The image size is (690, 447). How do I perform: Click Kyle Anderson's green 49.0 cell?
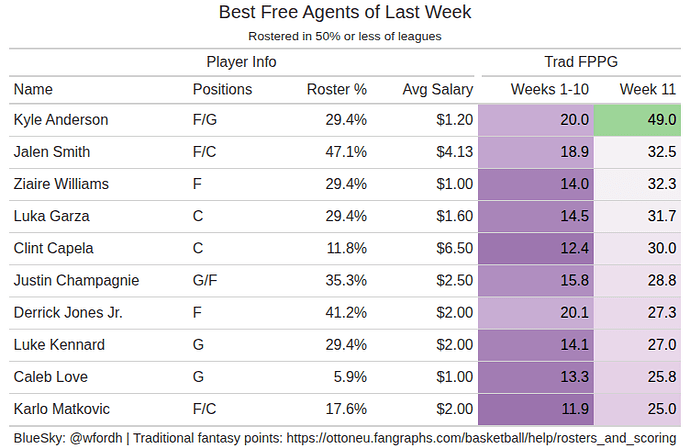tap(638, 120)
